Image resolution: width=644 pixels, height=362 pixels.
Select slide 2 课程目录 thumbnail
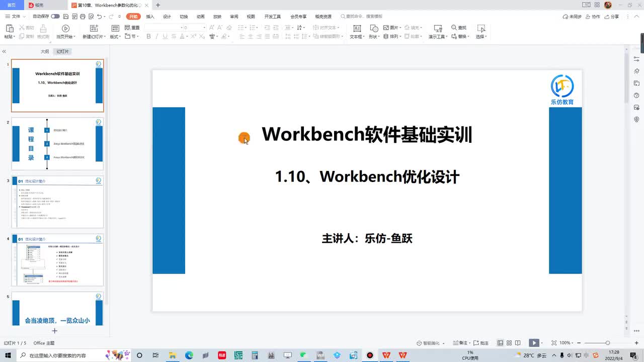point(57,144)
